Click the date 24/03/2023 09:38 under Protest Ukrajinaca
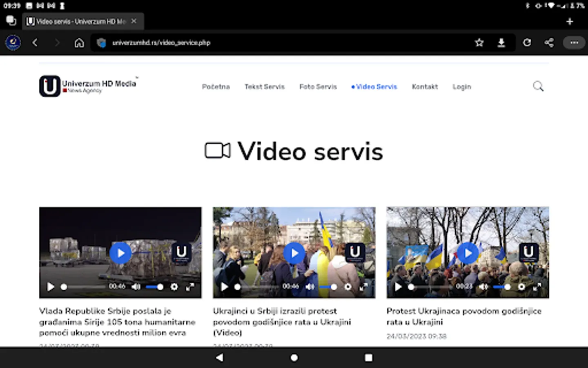 point(416,336)
